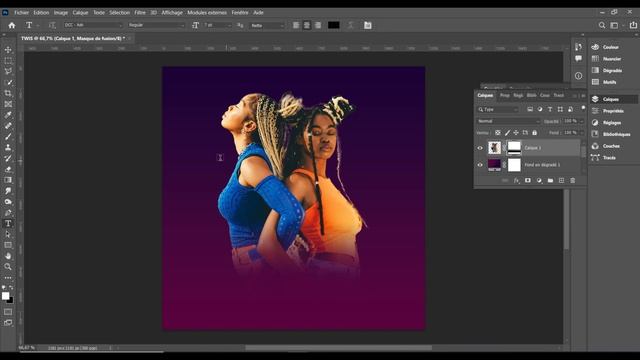
Task: Toggle type layer filter in Calques panel
Action: tap(550, 109)
